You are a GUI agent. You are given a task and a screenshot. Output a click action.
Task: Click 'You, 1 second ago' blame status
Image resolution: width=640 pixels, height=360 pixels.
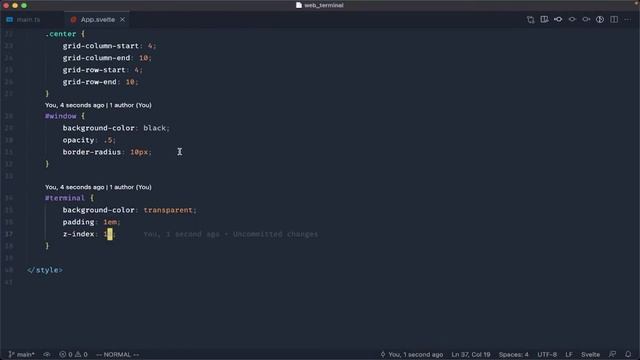(x=411, y=354)
